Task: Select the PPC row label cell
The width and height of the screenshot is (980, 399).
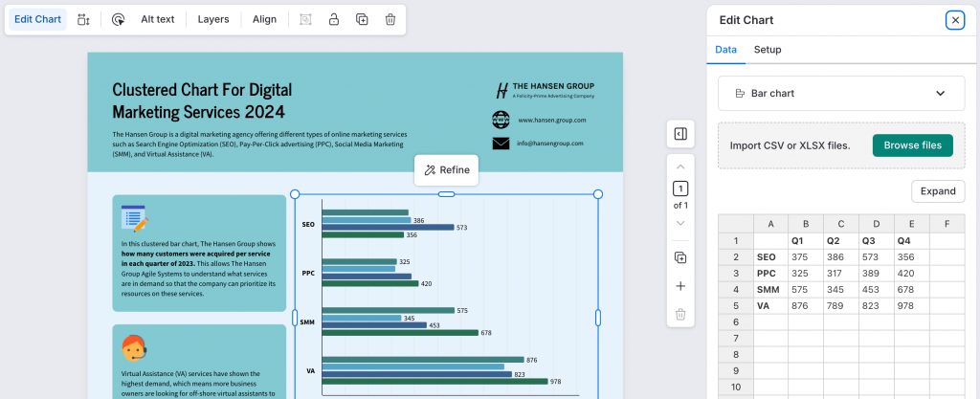Action: point(770,274)
